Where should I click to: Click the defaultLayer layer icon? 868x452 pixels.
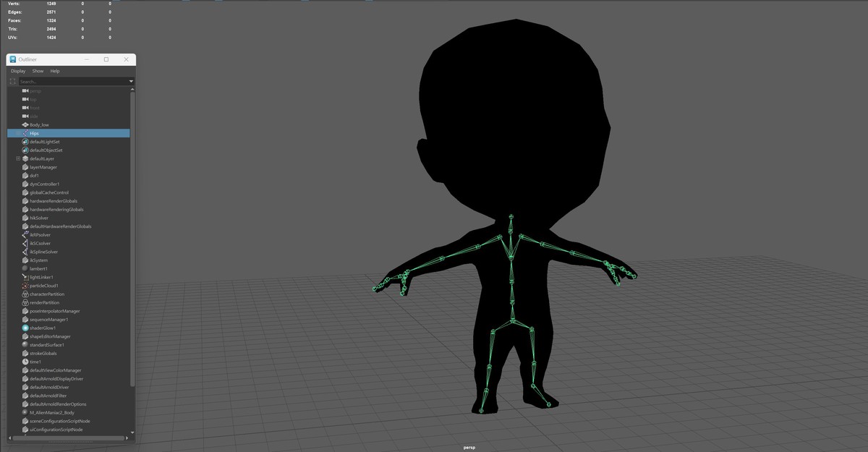[x=25, y=158]
